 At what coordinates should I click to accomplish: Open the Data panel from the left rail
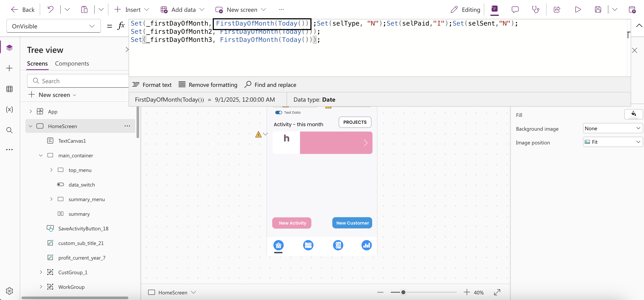click(x=9, y=89)
